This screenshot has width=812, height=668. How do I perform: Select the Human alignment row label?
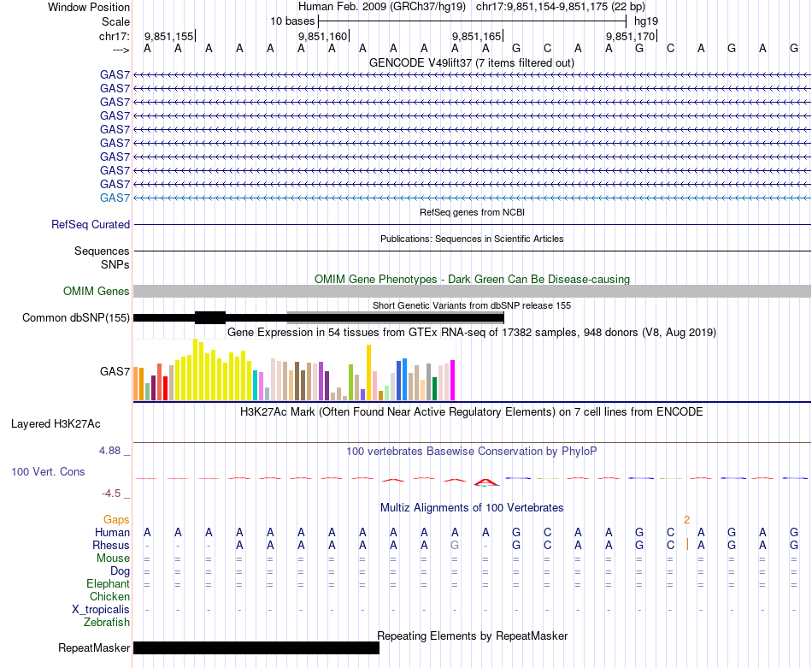112,532
